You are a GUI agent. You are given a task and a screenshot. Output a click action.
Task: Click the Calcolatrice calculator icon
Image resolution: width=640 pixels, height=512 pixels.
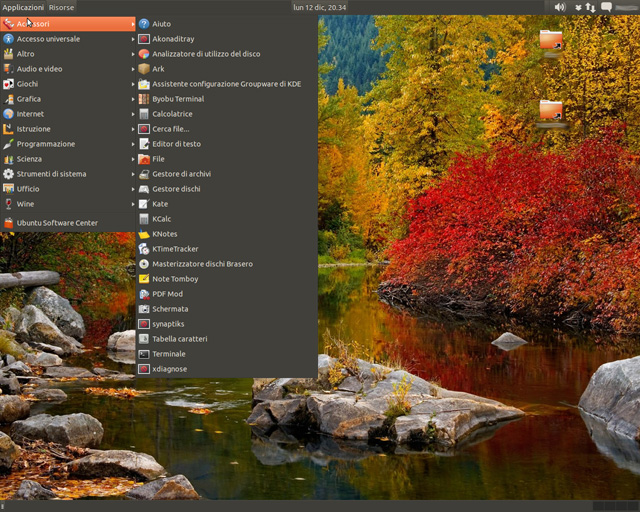144,114
